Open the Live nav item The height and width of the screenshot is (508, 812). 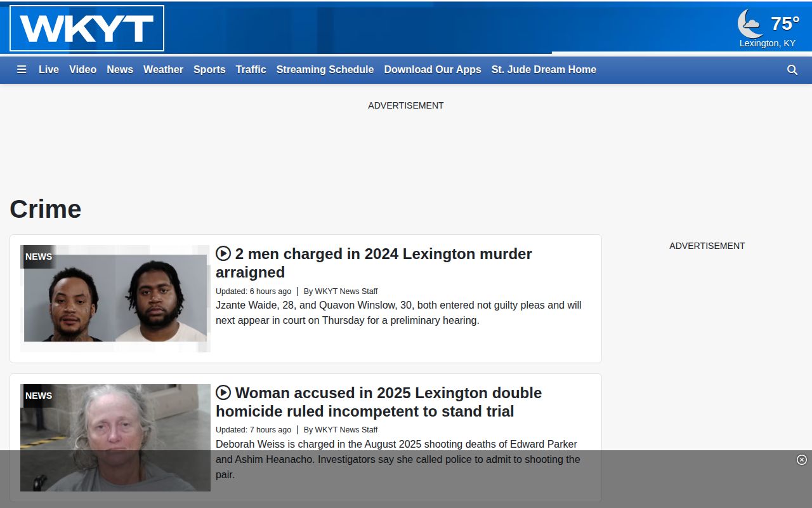coord(49,70)
